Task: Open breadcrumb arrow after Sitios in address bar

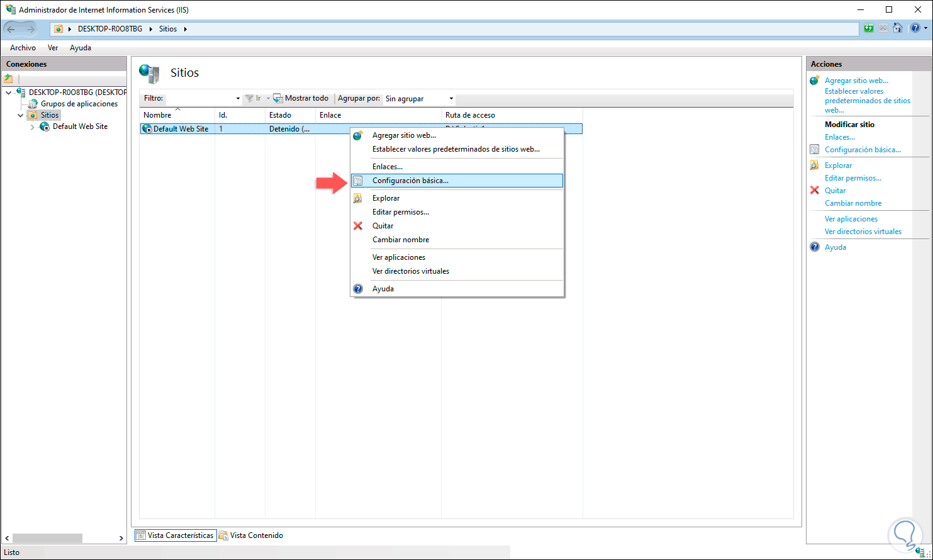Action: (x=185, y=29)
